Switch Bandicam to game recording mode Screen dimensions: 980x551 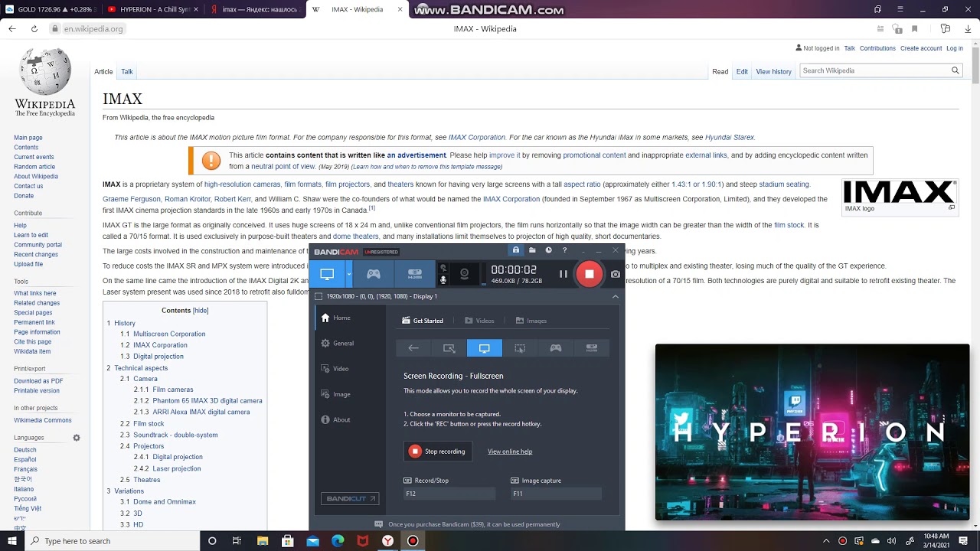[373, 274]
